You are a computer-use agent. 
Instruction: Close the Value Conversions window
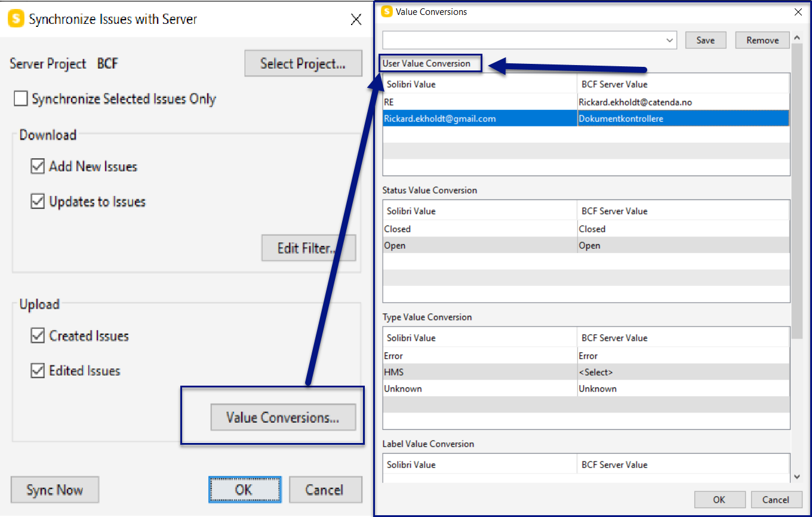[798, 11]
